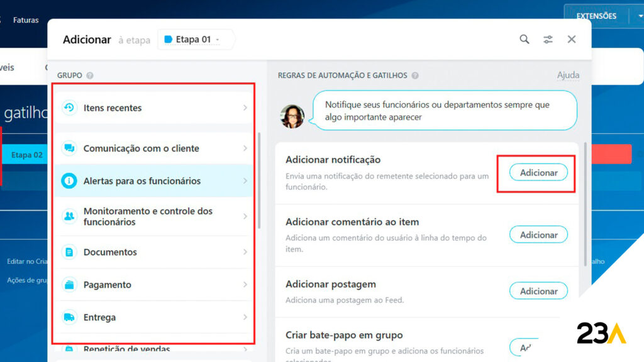This screenshot has height=362, width=644.
Task: Select the Etapa 02 stage tab
Action: pyautogui.click(x=26, y=155)
